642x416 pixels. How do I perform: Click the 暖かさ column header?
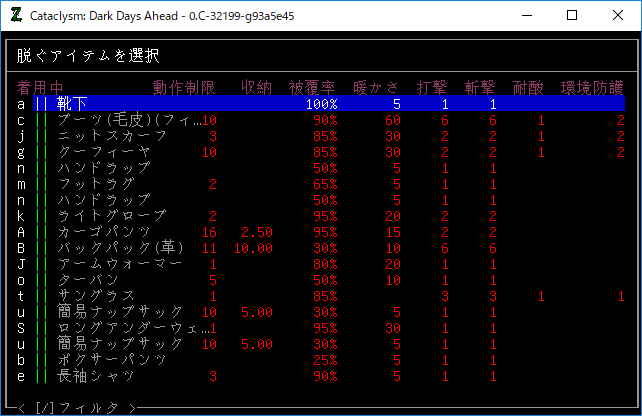(376, 88)
